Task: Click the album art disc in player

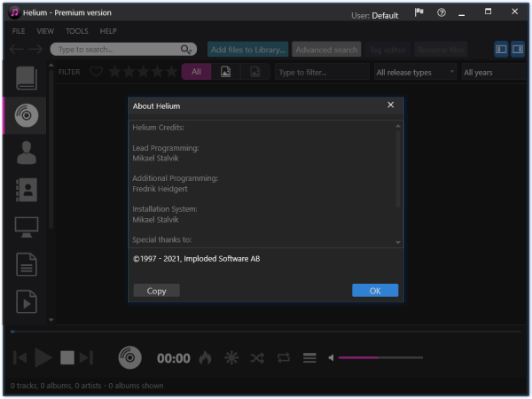Action: 130,357
